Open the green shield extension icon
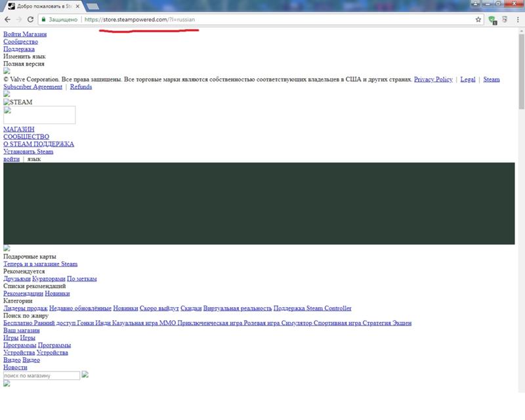Screen dimensions: 525x420 pyautogui.click(x=492, y=20)
